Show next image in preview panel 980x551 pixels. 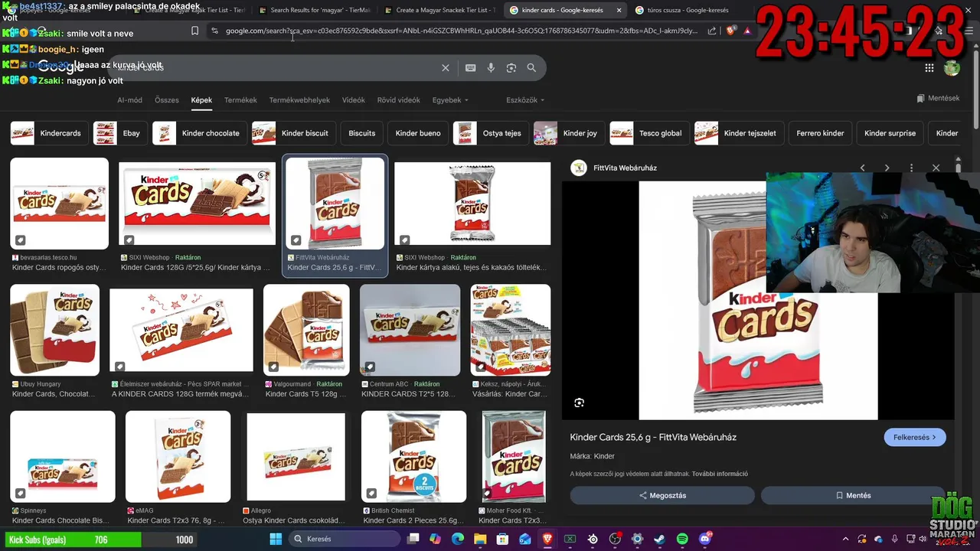click(887, 168)
